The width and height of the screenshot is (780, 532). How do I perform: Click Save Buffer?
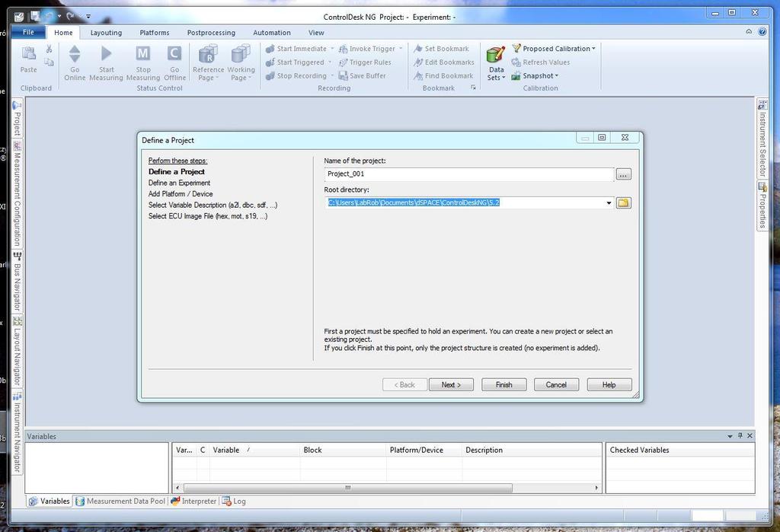click(362, 75)
